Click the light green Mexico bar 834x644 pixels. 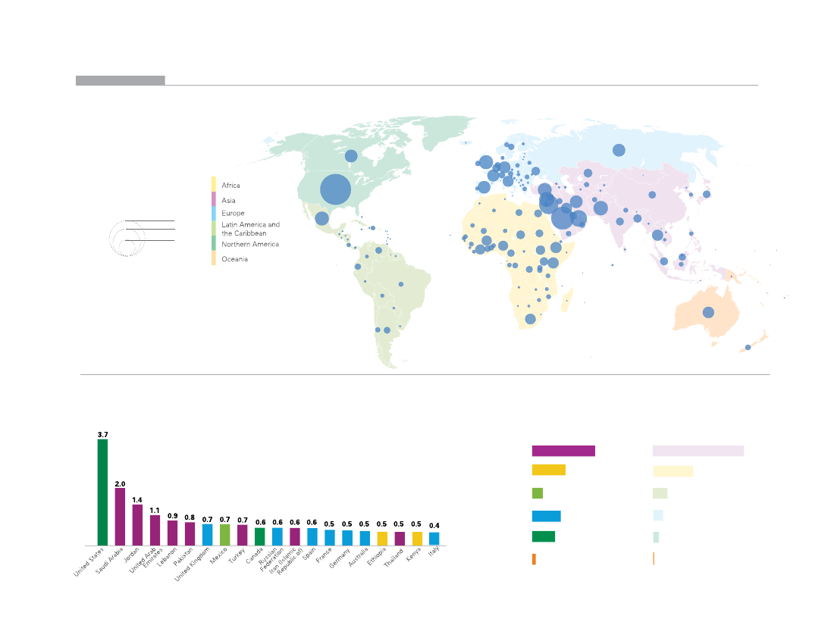coord(225,535)
